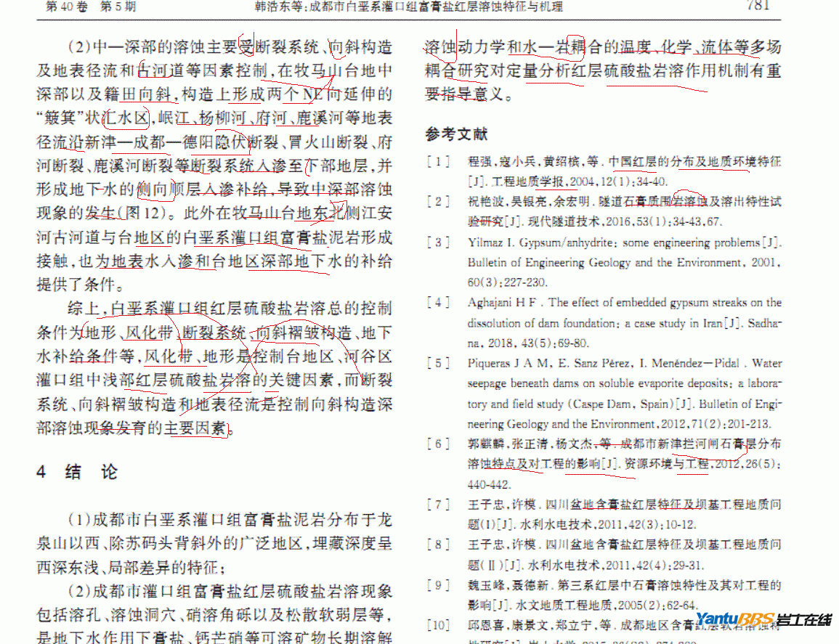
Task: Select reference [5] by Piqueras J A M
Action: point(624,393)
